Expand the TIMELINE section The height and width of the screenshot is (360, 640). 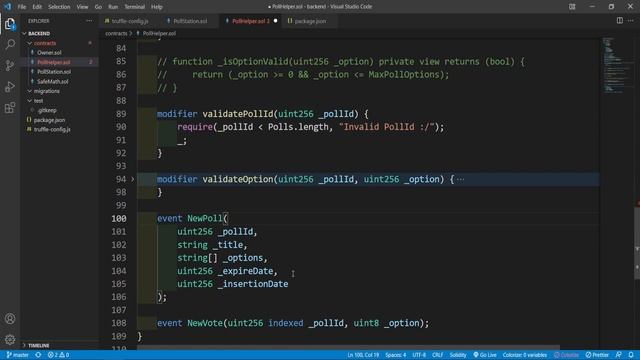coord(38,345)
